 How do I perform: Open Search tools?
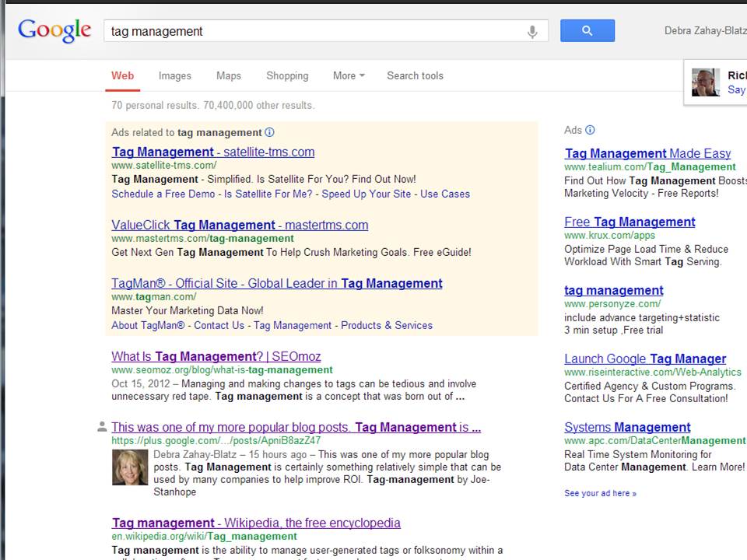click(415, 75)
